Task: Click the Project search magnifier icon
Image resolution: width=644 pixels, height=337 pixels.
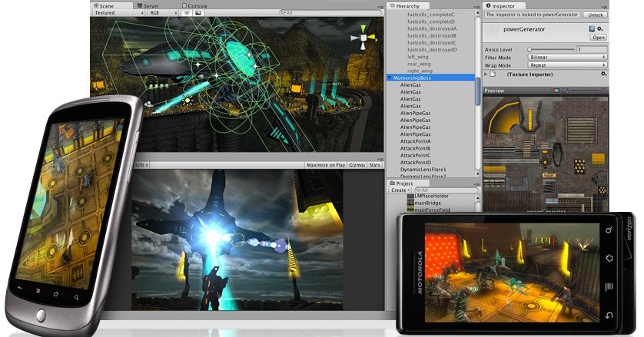Action: [418, 190]
